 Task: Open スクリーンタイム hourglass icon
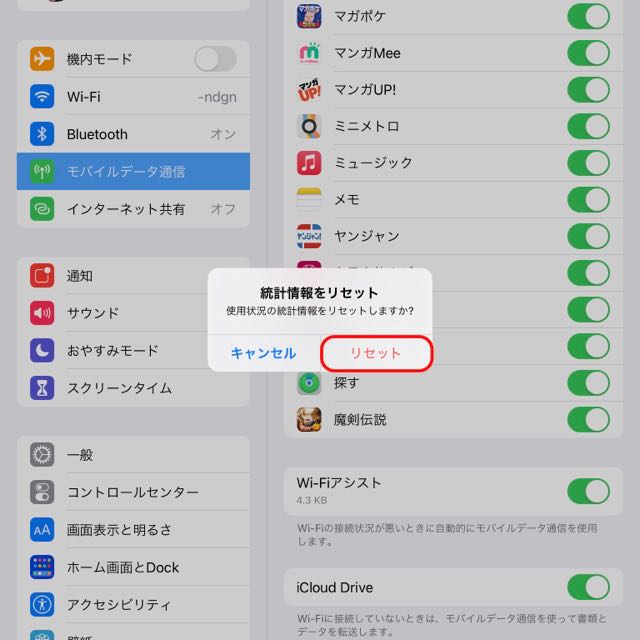[42, 388]
